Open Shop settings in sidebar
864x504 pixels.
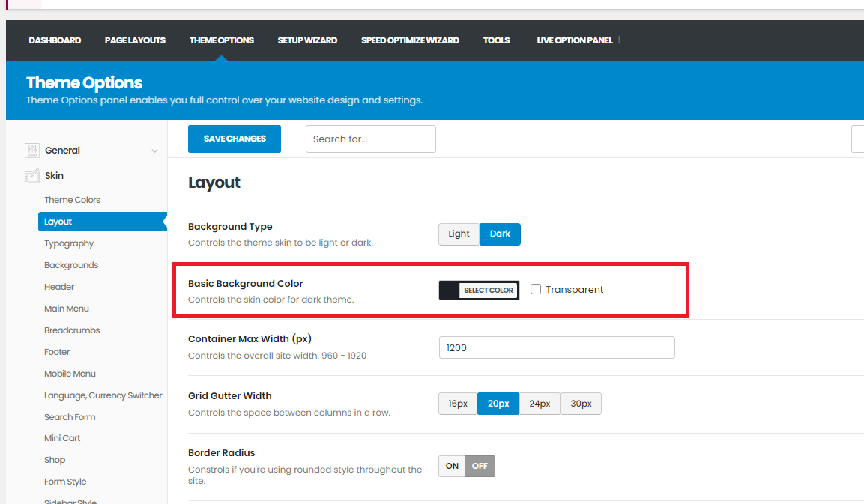(x=55, y=460)
